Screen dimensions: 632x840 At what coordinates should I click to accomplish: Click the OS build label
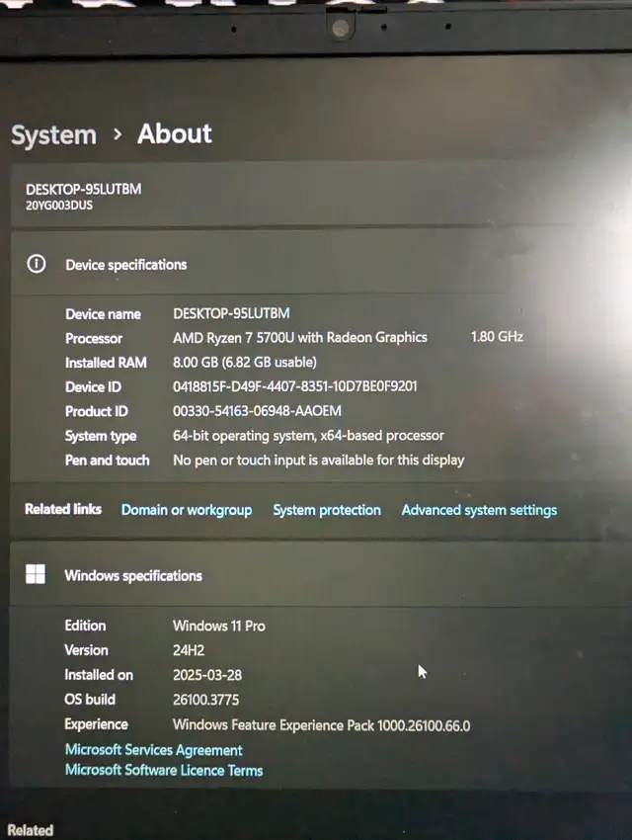coord(90,700)
